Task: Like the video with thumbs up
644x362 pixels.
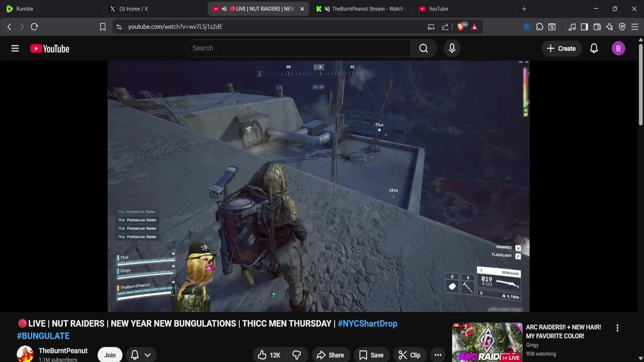Action: [269, 355]
